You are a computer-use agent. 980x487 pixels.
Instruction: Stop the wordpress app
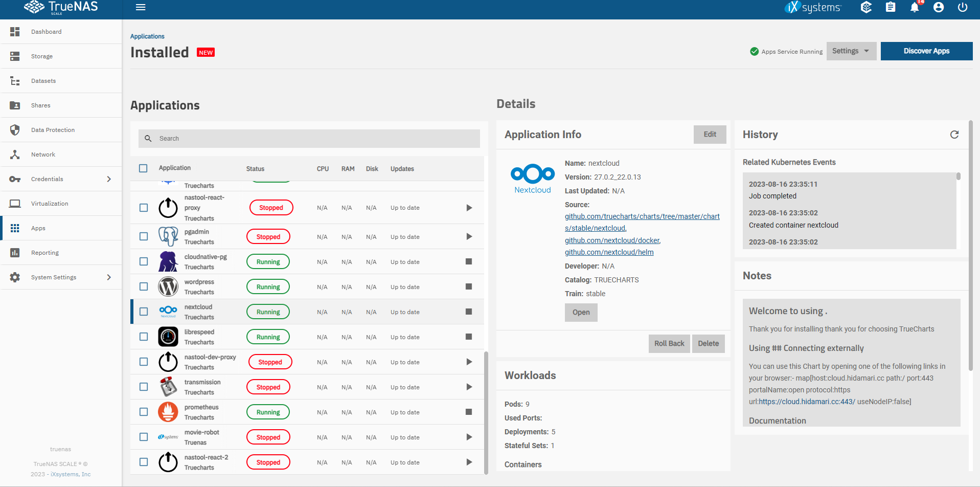[x=468, y=286]
